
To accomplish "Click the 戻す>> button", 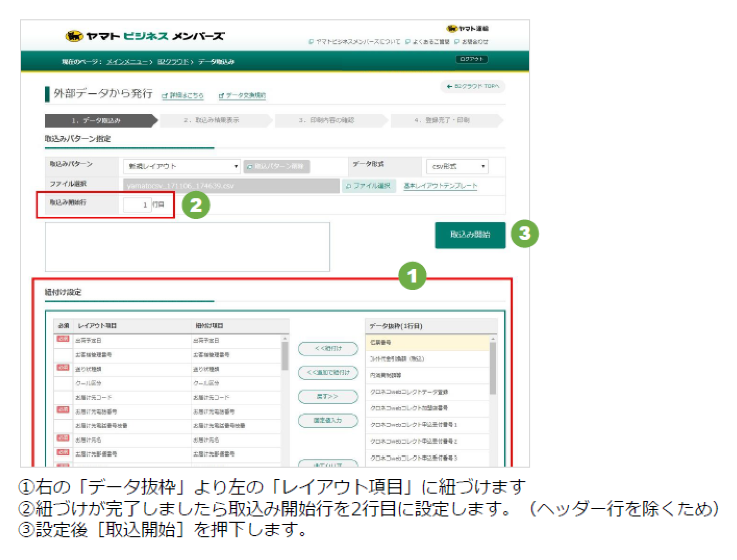I will pyautogui.click(x=327, y=396).
